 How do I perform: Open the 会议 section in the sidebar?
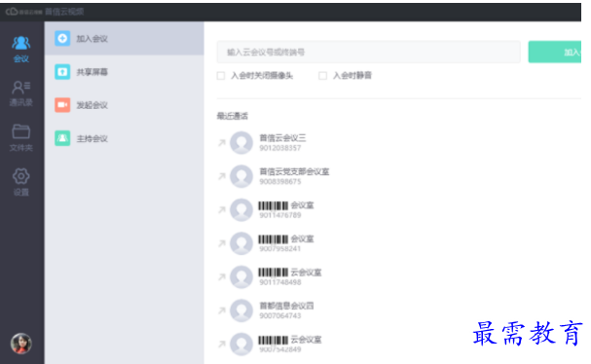point(21,49)
